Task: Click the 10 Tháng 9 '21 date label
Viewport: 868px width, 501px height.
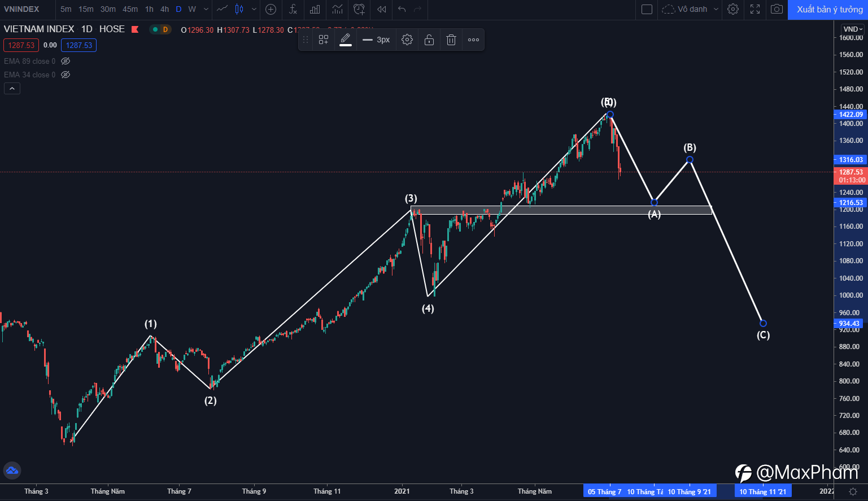Action: (x=689, y=491)
